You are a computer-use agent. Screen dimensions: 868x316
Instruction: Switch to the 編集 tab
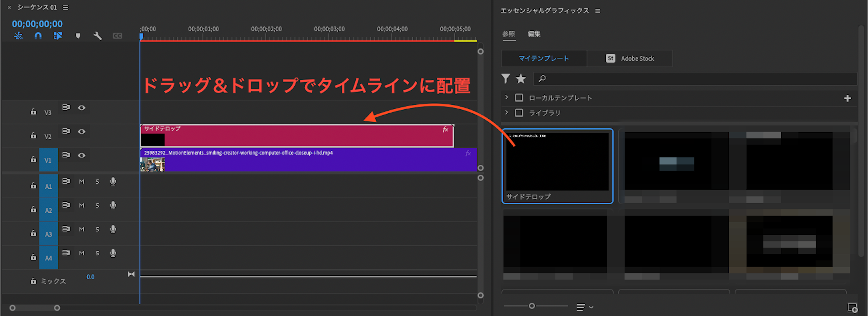[534, 34]
